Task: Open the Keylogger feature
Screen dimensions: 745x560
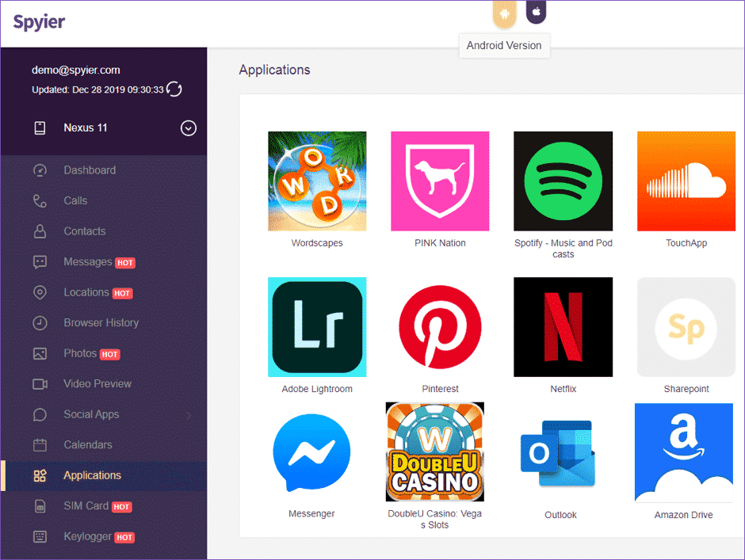Action: click(x=87, y=536)
